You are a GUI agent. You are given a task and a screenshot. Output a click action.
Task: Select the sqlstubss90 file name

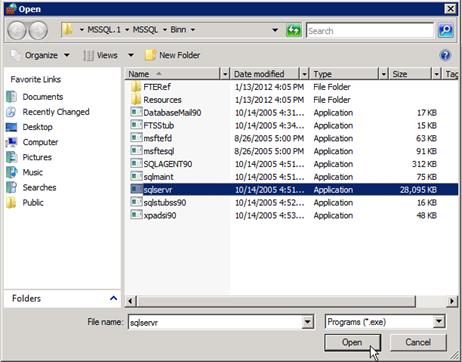165,202
